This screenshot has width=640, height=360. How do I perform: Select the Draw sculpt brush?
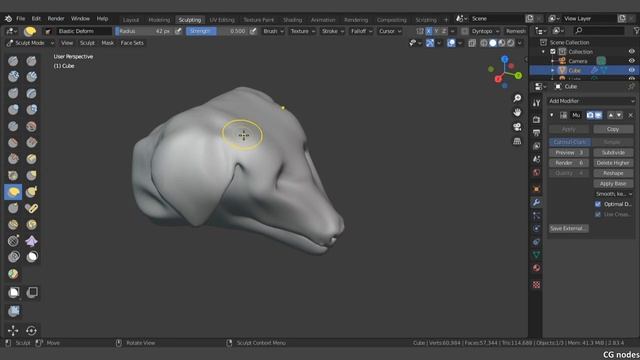coord(13,61)
